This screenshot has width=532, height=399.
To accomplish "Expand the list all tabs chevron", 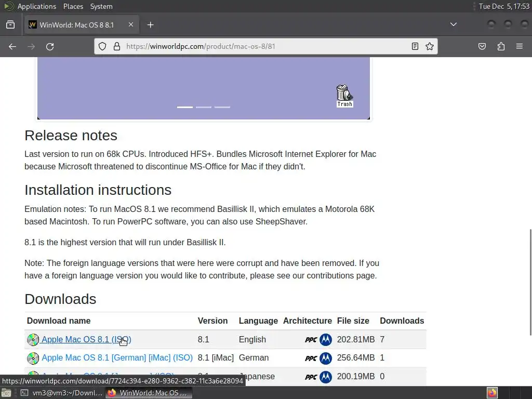I will [453, 24].
